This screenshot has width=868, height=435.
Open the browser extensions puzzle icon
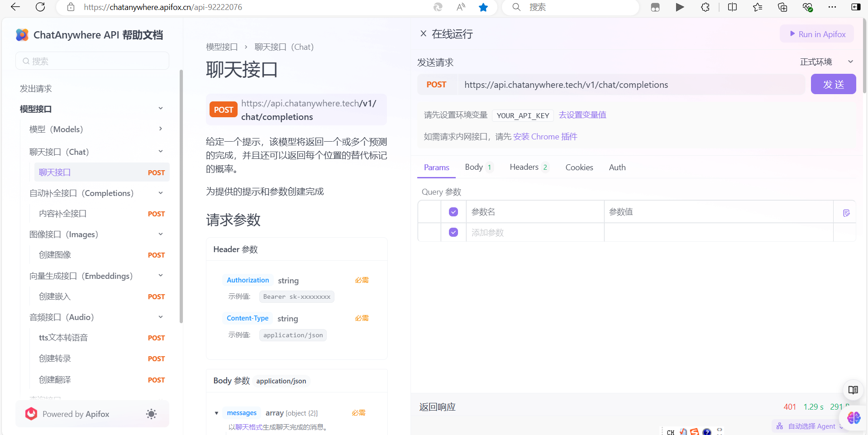pos(705,7)
